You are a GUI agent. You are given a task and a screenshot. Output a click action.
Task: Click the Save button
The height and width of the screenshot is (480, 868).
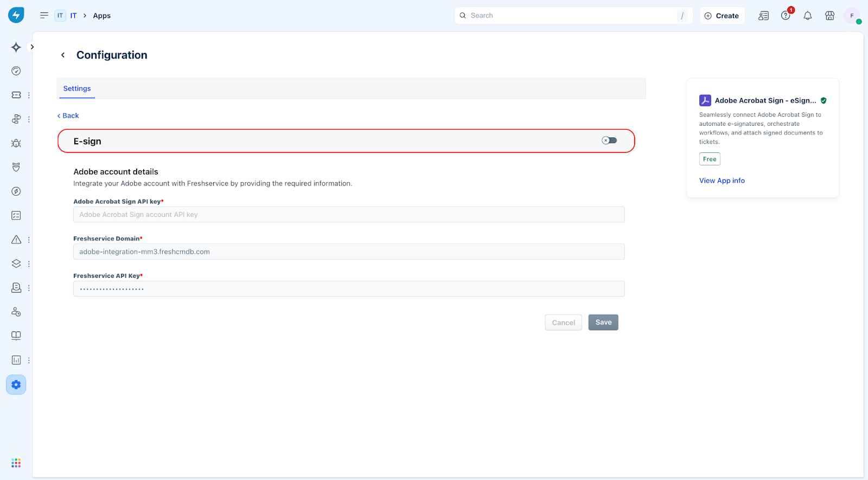(603, 322)
